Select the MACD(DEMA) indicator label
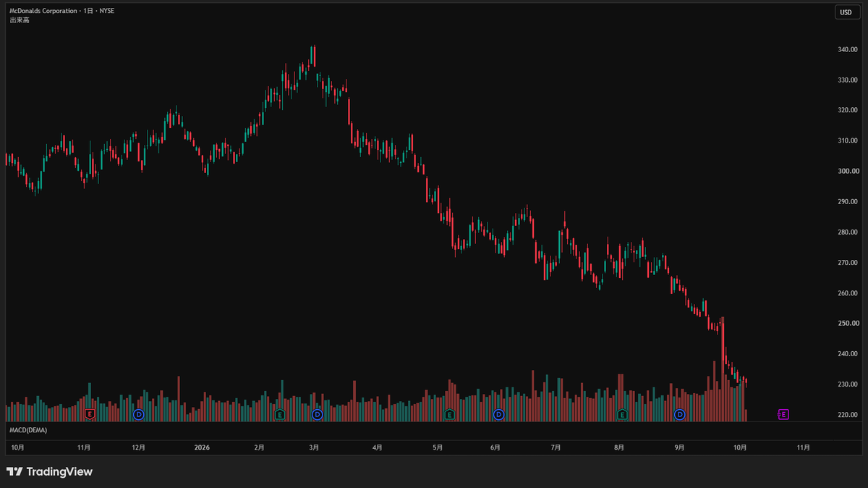Image resolution: width=868 pixels, height=488 pixels. [28, 430]
